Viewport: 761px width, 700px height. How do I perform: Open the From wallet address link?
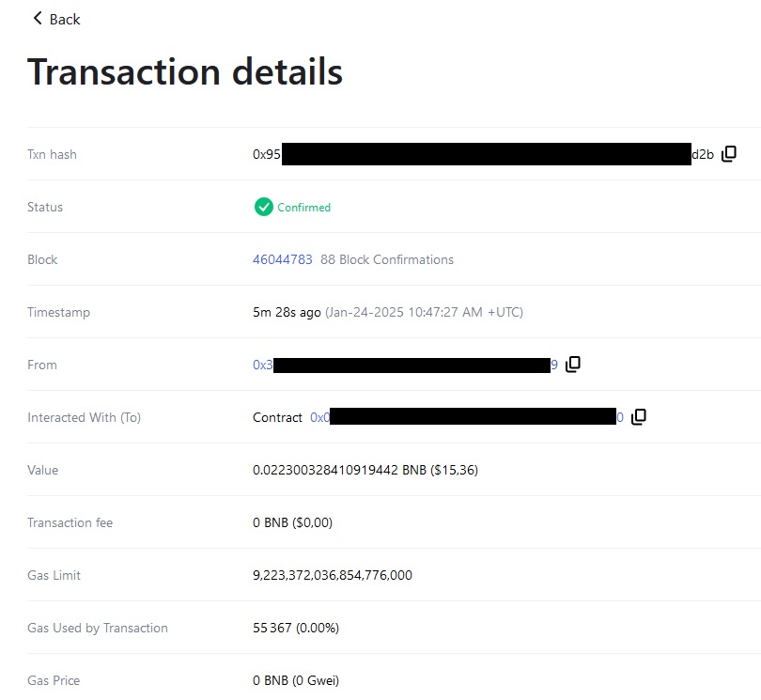point(405,365)
